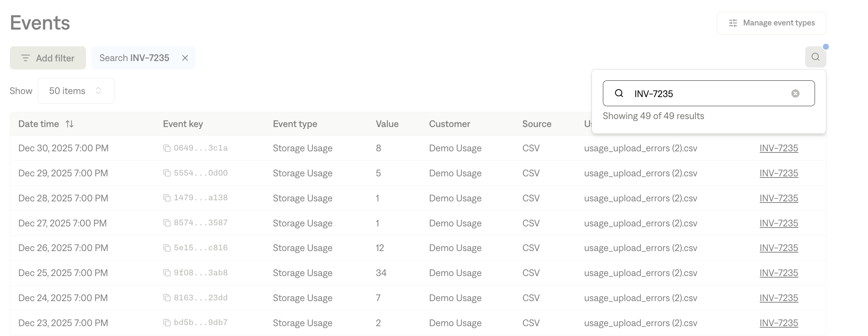Open the 50 items per-page dropdown
Image resolution: width=868 pixels, height=336 pixels.
[x=76, y=91]
